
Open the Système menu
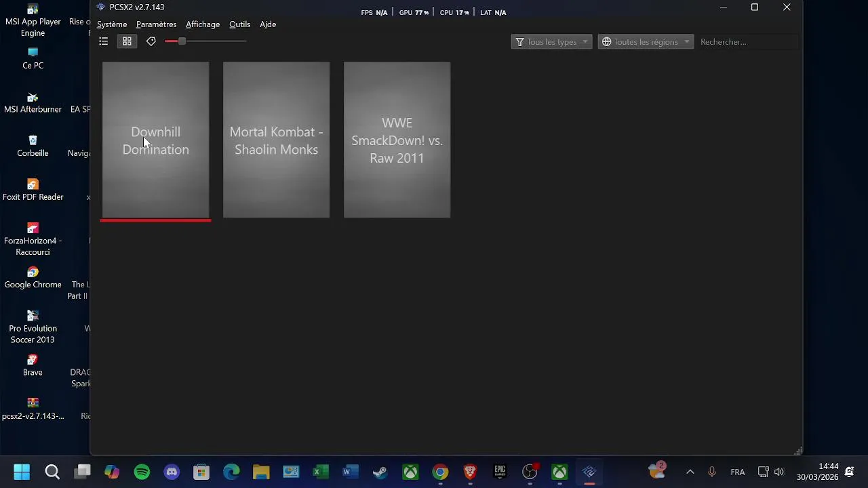tap(112, 24)
